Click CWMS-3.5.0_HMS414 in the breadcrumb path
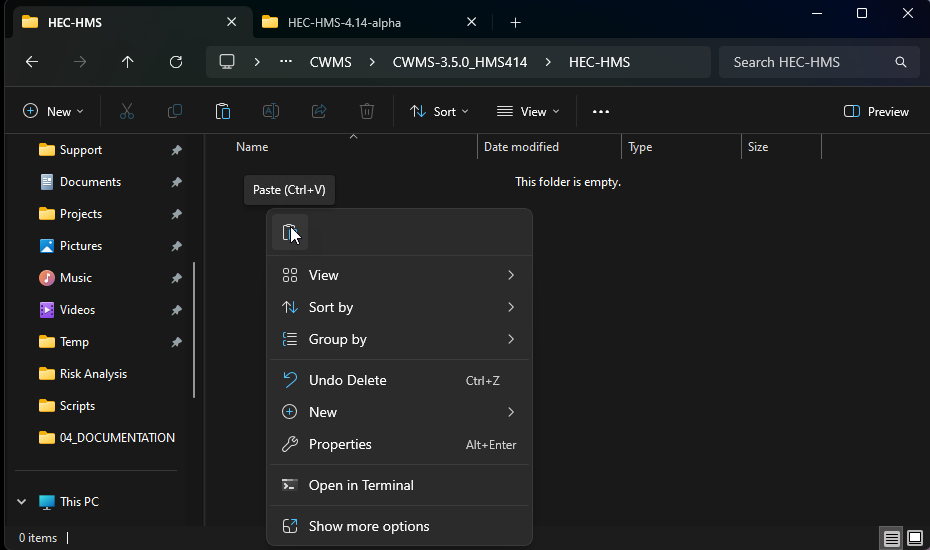 (x=459, y=62)
